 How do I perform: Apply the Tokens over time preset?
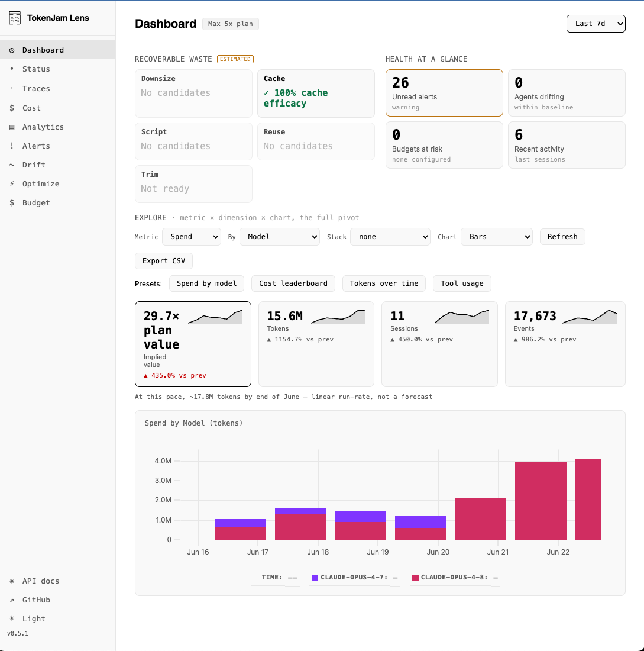click(x=384, y=283)
